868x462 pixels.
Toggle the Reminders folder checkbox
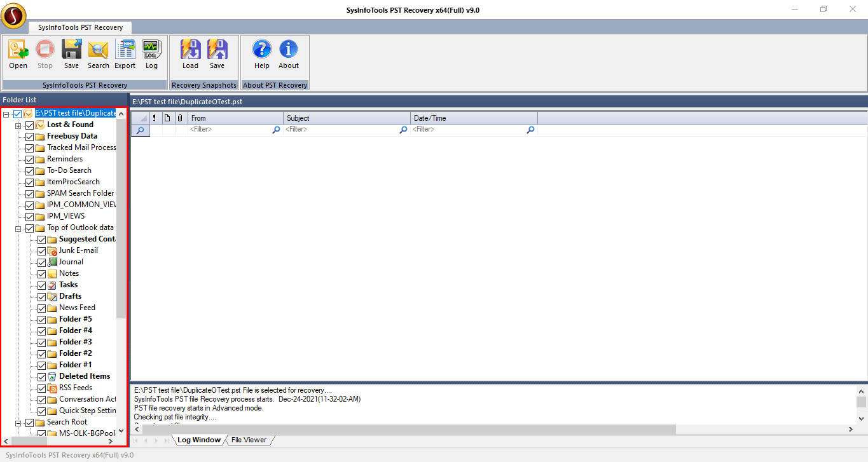[x=29, y=159]
